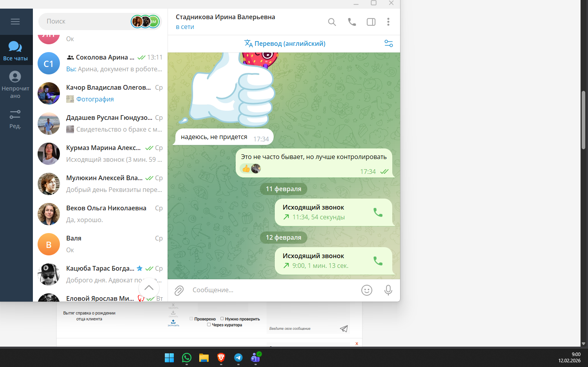
Task: Click the background page vertical scrollbar thumb
Action: [x=583, y=120]
